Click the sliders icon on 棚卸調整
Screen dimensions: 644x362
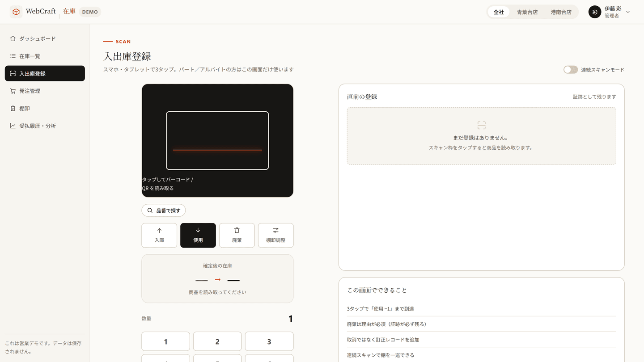point(276,230)
